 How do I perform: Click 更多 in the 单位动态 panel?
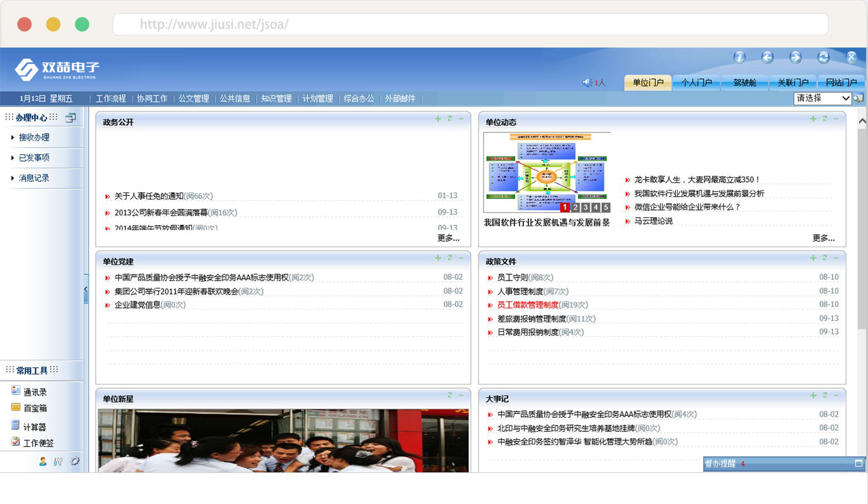[x=823, y=238]
